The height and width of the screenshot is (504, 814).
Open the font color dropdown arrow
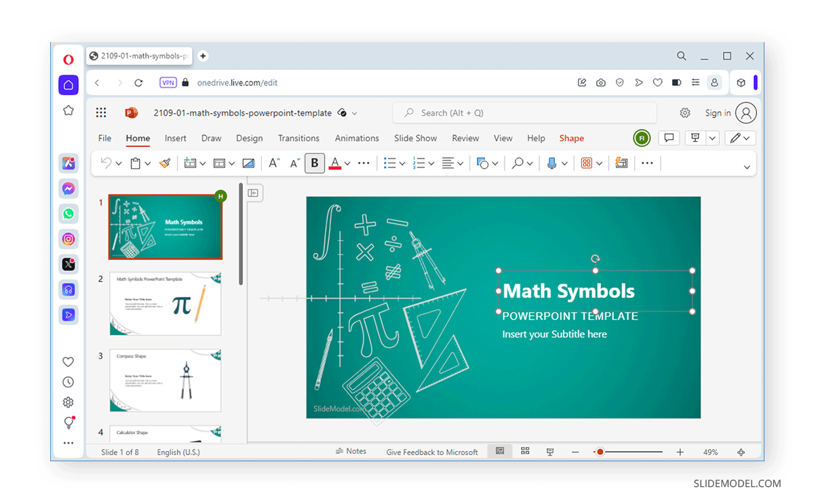[347, 163]
